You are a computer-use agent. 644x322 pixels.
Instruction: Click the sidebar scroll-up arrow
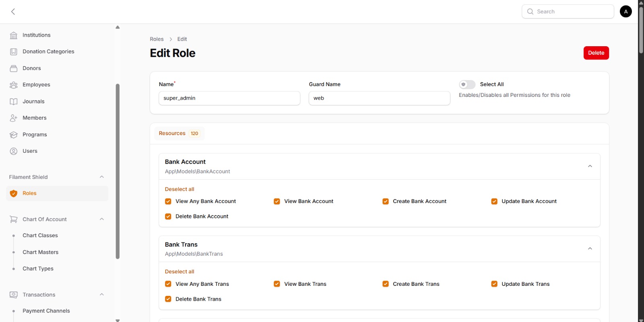pos(118,27)
